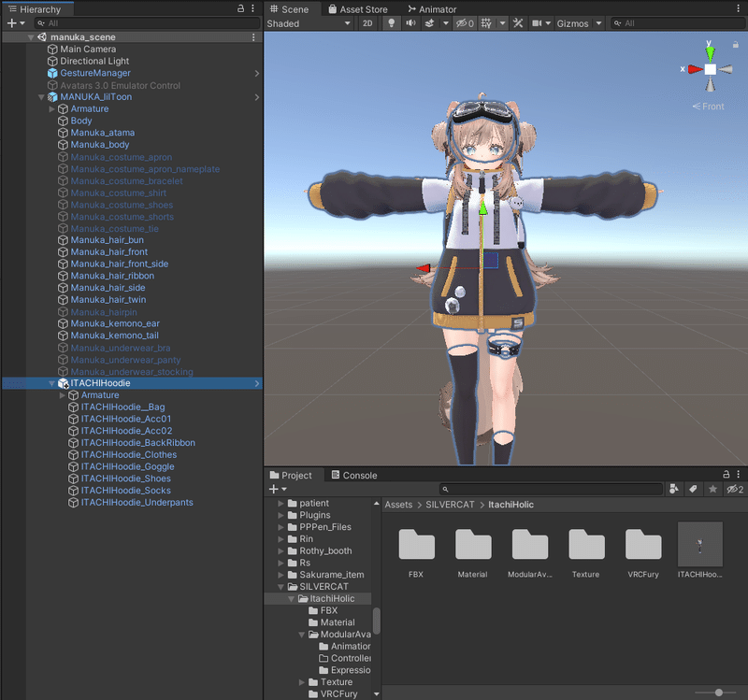Open GestureManager prefab arrow
This screenshot has height=700, width=748.
[x=256, y=74]
